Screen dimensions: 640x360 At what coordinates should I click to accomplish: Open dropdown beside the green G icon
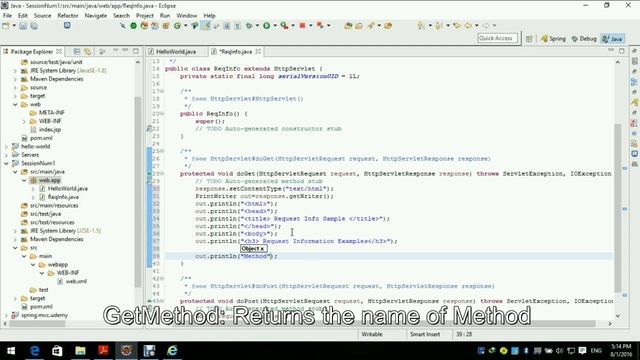coord(186,26)
